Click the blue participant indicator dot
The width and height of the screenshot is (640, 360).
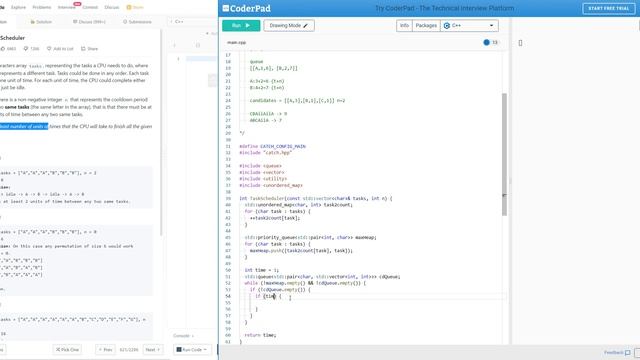pyautogui.click(x=486, y=42)
